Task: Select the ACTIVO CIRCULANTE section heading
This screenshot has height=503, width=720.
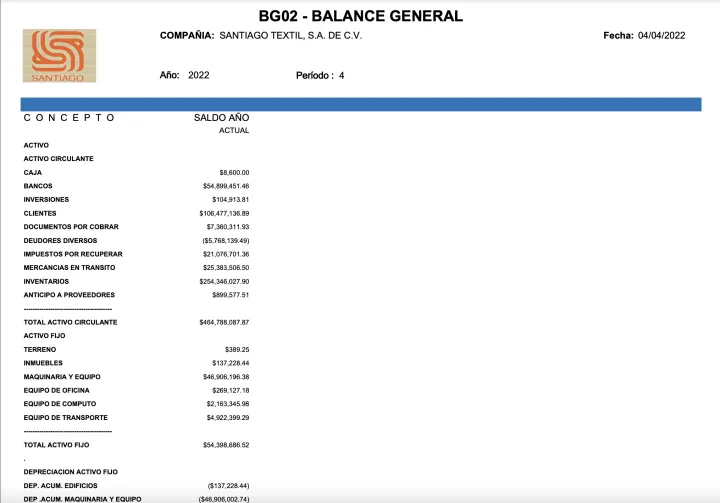Action: coord(59,159)
